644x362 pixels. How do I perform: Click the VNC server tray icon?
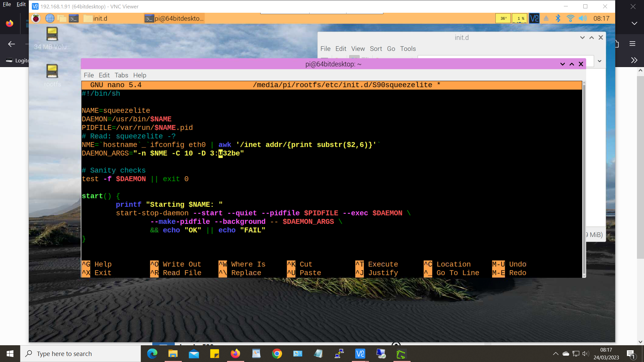click(x=534, y=18)
